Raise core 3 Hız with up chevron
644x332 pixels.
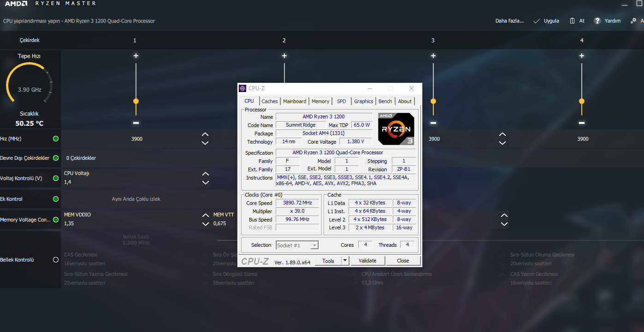click(503, 134)
